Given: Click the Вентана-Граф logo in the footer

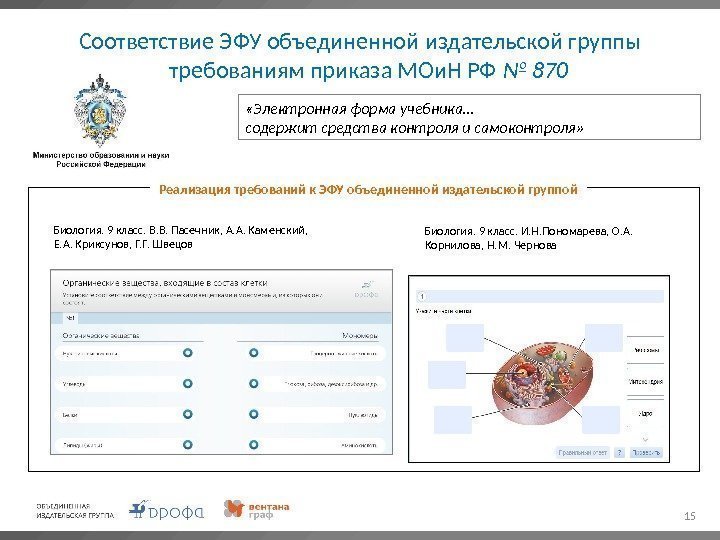Looking at the screenshot, I should click(x=256, y=509).
